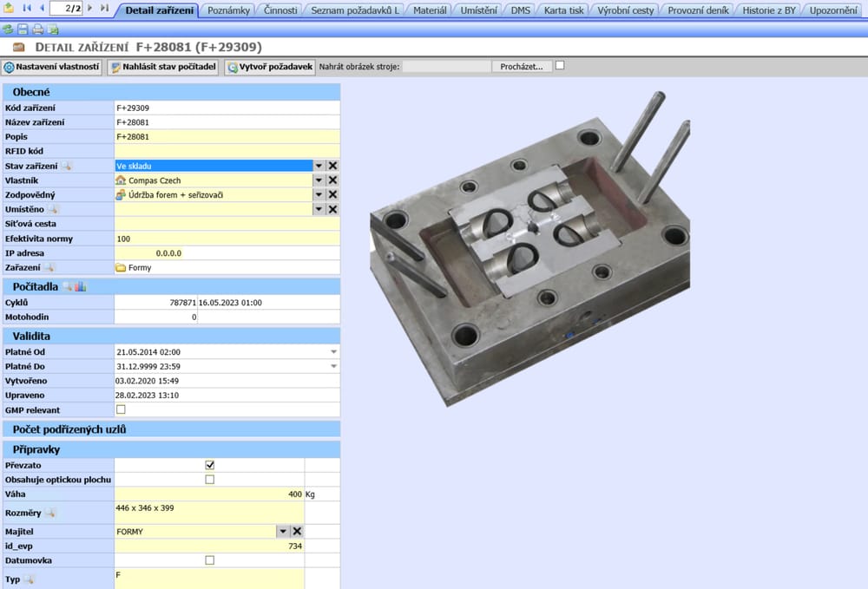This screenshot has height=589, width=868.
Task: Open lookup icon beside Počítadla heading
Action: pyautogui.click(x=67, y=286)
